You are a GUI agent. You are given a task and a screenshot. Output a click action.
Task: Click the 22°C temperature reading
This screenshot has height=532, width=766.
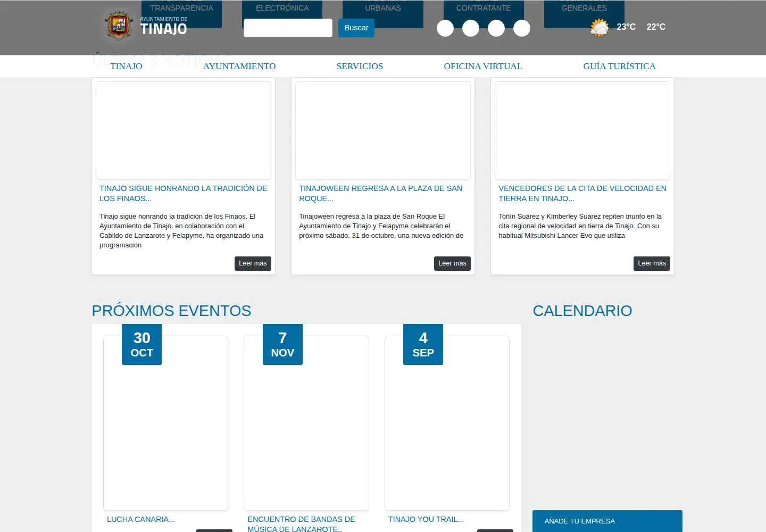click(656, 27)
